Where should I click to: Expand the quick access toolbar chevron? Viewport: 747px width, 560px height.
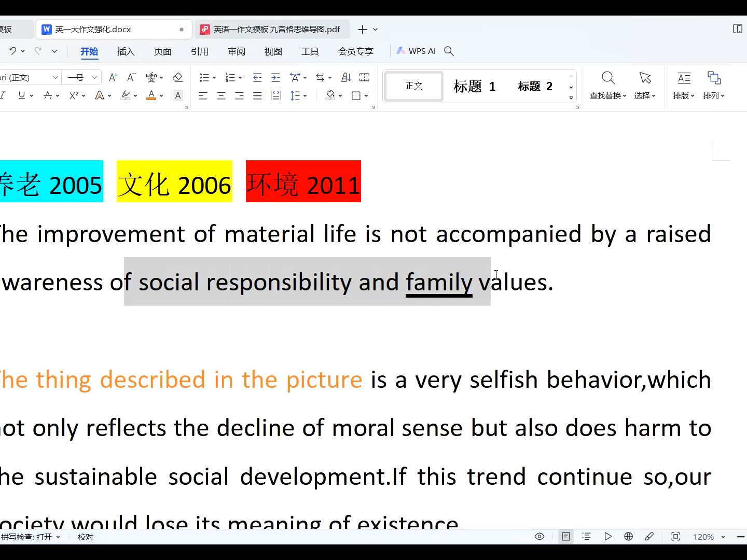pyautogui.click(x=54, y=51)
